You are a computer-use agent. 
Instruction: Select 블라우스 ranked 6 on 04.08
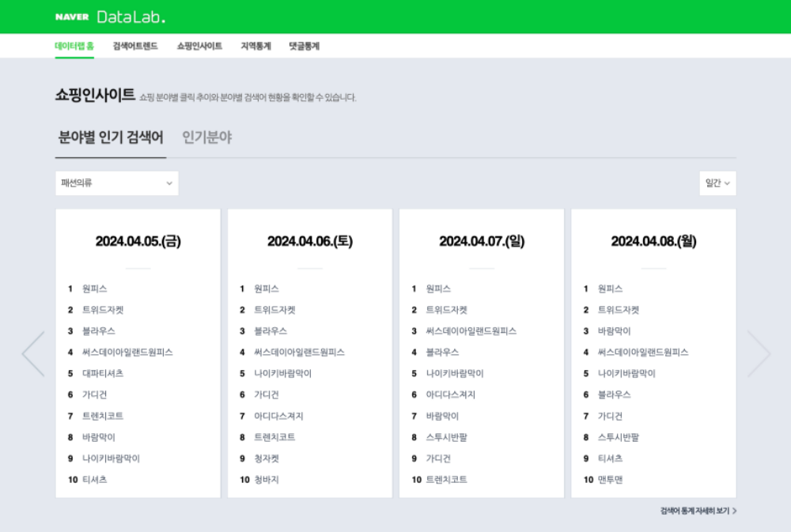(x=615, y=394)
